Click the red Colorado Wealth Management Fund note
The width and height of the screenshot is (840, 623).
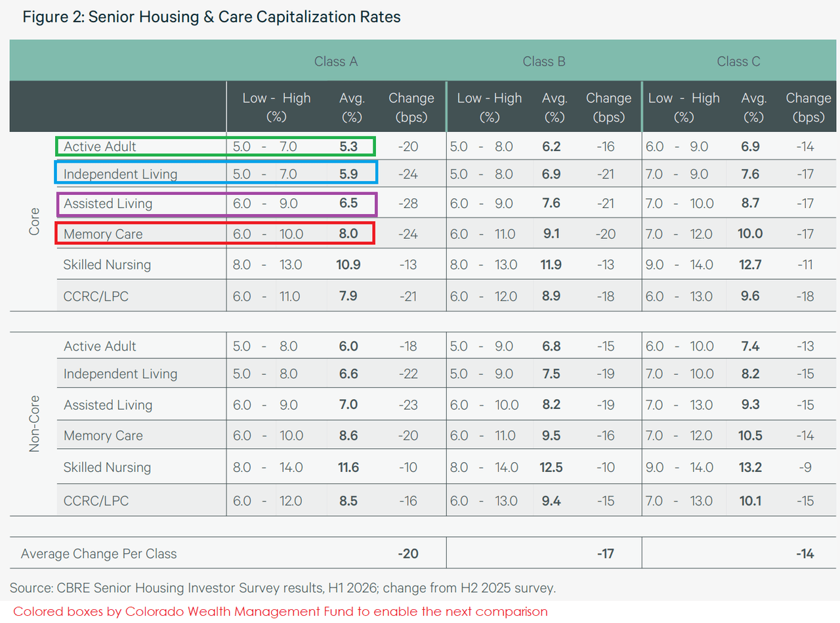click(280, 612)
